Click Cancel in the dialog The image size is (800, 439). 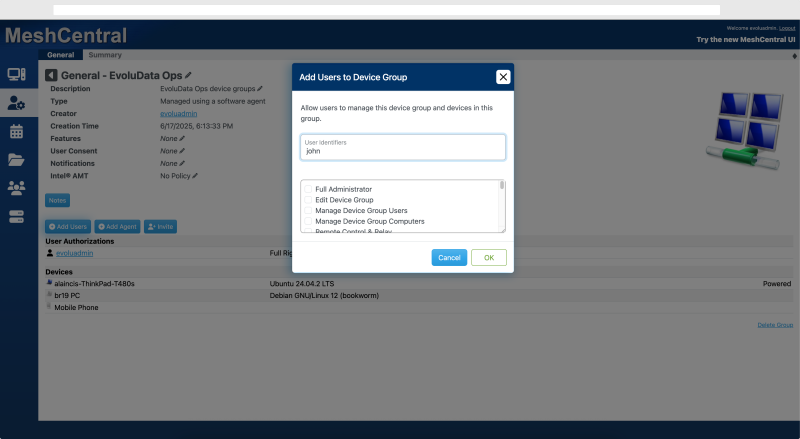coord(449,258)
